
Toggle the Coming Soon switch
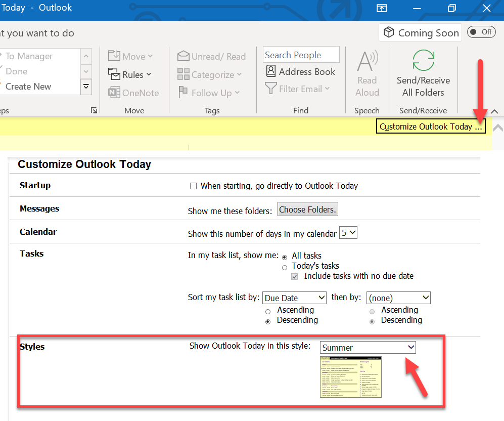coord(481,32)
